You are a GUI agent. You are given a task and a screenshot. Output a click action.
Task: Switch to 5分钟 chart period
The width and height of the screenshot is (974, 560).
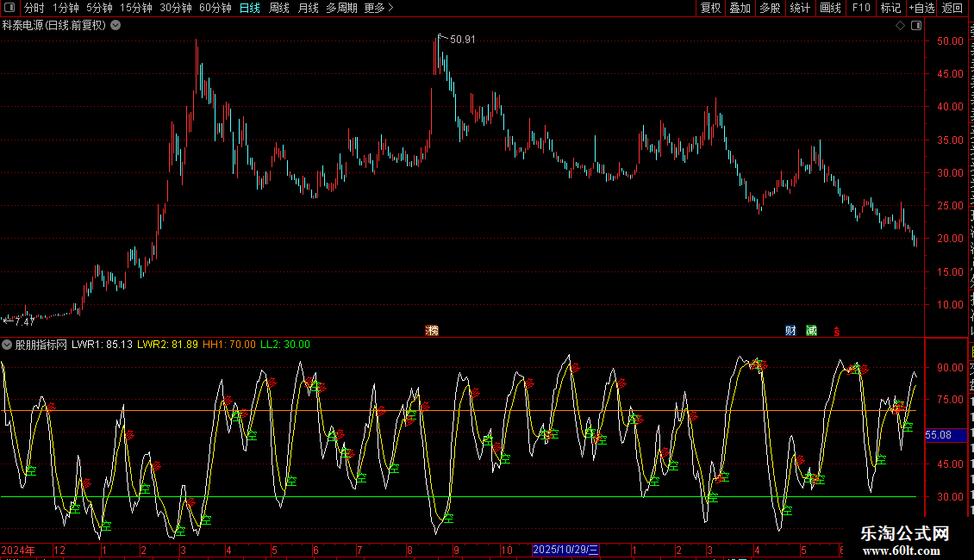tap(99, 8)
